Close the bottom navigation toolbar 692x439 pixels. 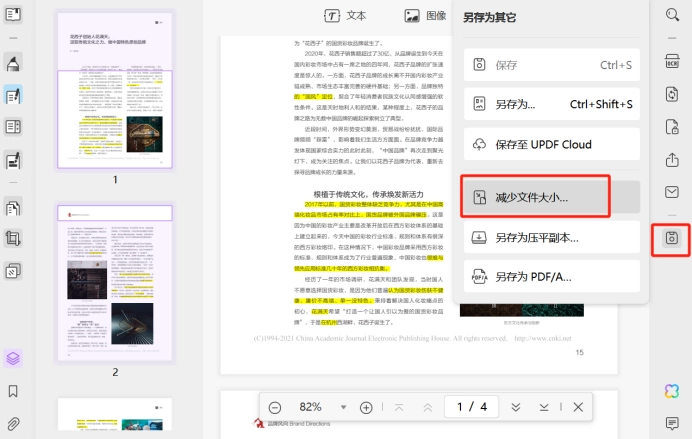coord(578,407)
